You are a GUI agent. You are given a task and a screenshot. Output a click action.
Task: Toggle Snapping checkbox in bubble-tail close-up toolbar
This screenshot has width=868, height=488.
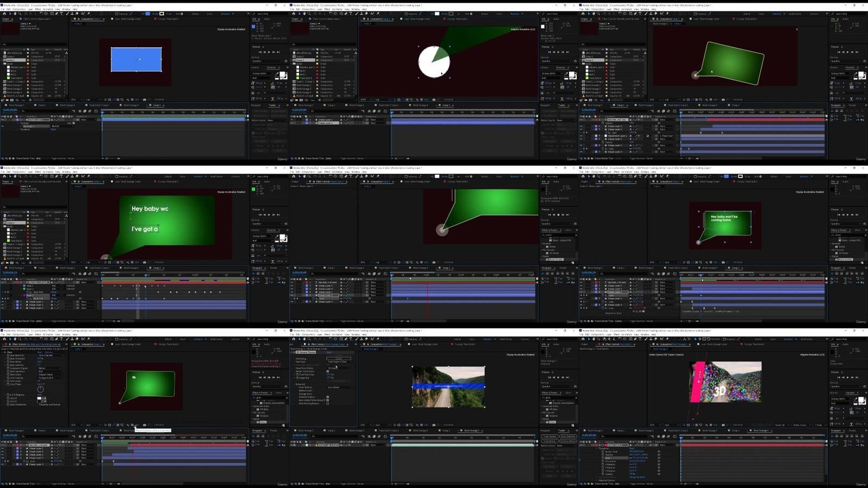tap(406, 176)
